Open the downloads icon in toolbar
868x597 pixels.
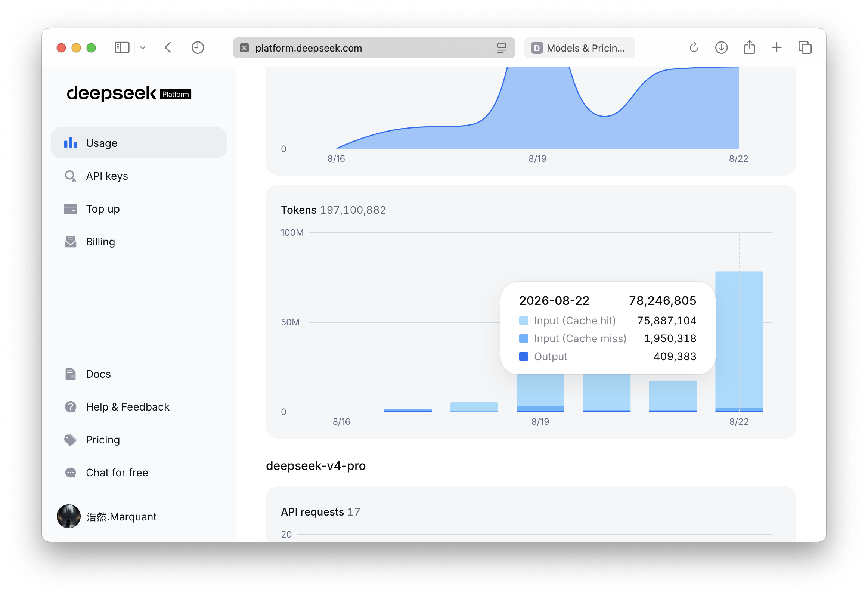click(x=721, y=47)
